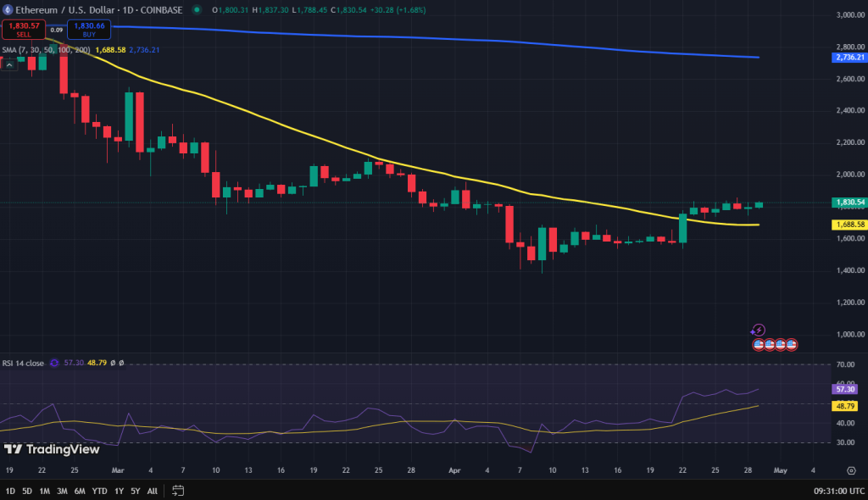Click the yellow 1,688.58 price axis label
The height and width of the screenshot is (500, 868).
point(849,225)
